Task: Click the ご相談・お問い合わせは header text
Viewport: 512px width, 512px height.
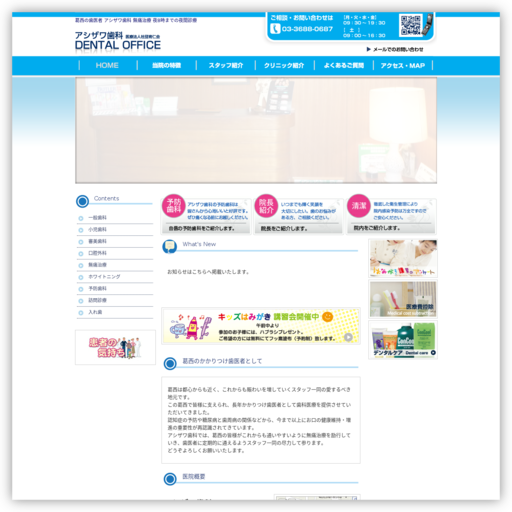Action: tap(302, 18)
